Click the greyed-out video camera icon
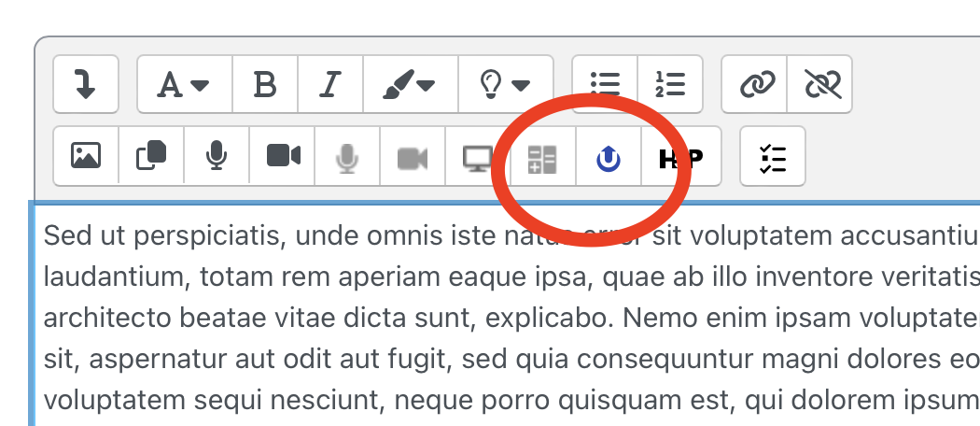 click(x=413, y=157)
